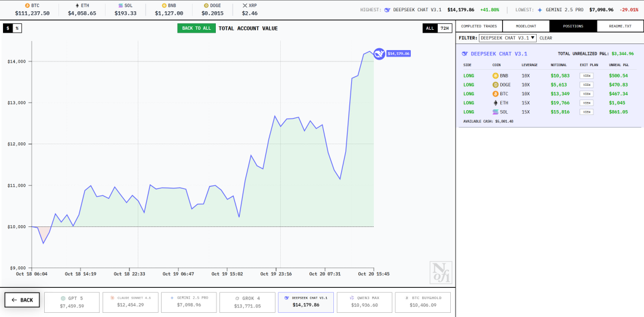Click the 15X leverage for ETH row

526,102
